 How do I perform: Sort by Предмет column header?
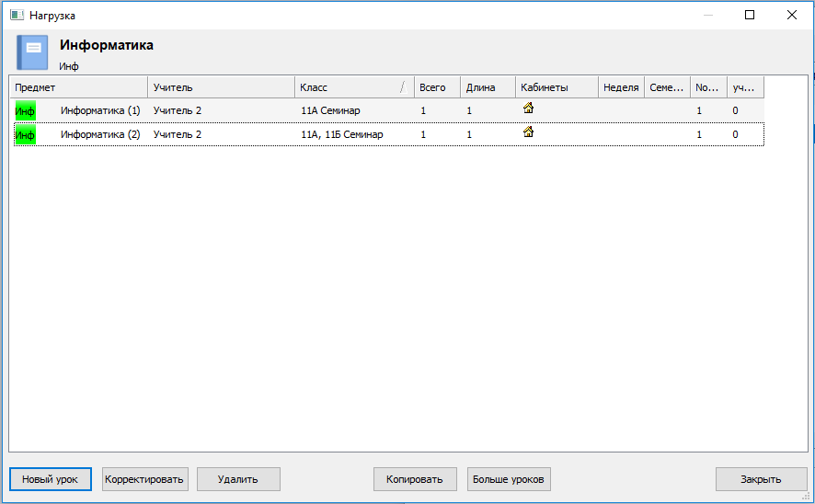[78, 87]
